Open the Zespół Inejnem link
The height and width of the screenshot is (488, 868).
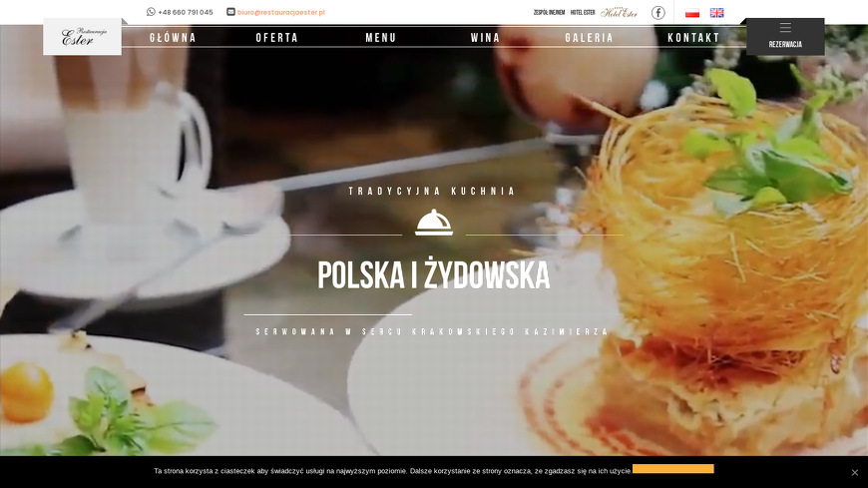click(x=549, y=12)
